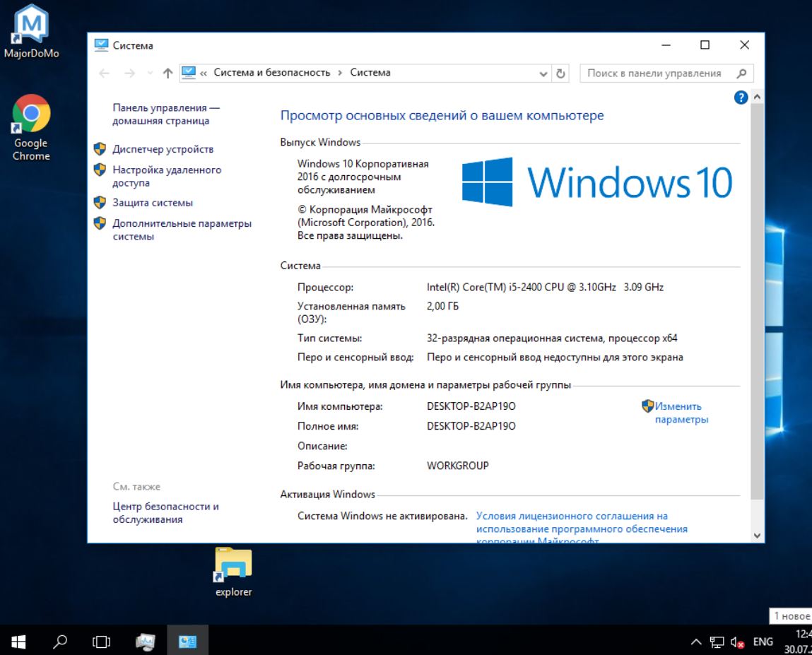
Task: Open Task View from the taskbar
Action: click(x=100, y=642)
